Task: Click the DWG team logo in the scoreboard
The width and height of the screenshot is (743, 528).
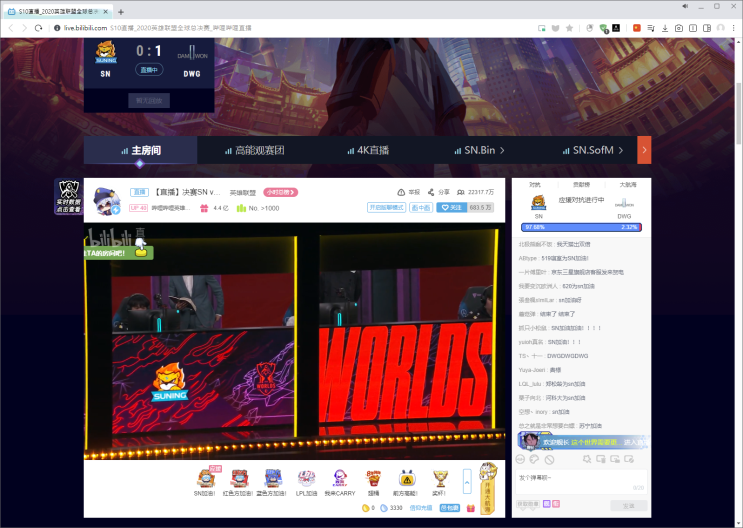Action: pos(192,54)
